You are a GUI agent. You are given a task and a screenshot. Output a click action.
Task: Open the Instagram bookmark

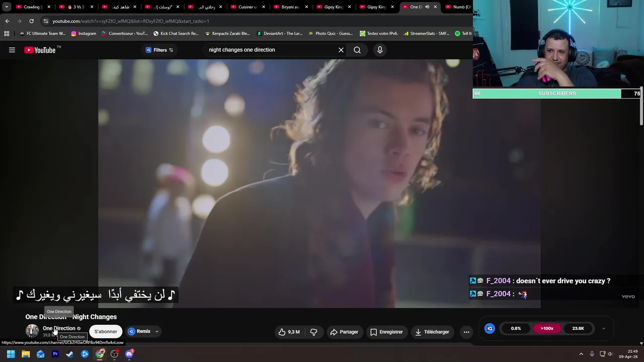[x=84, y=34]
